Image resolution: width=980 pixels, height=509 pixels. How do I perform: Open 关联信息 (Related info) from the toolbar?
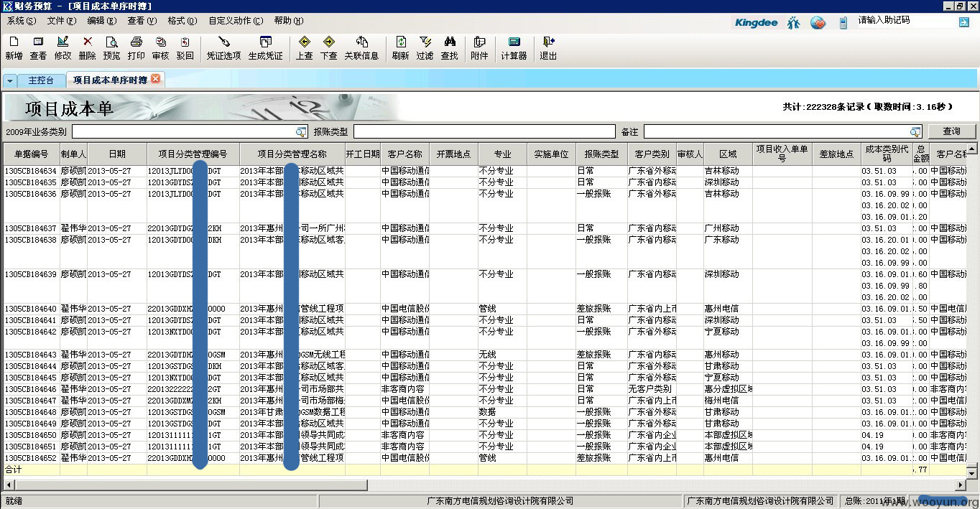pos(361,48)
